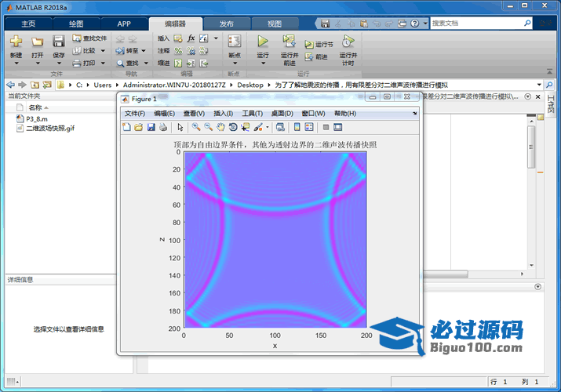The image size is (561, 392).
Task: Select the P3_8.m file in the file list
Action: click(x=37, y=118)
